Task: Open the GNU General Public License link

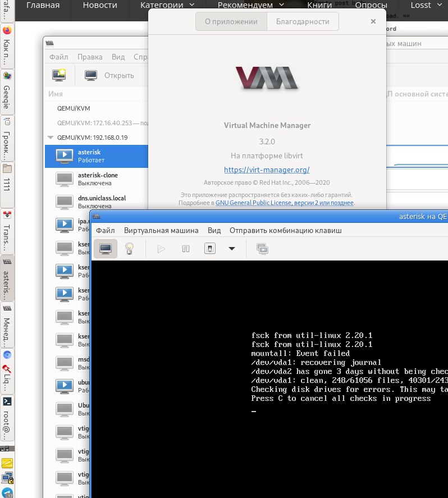Action: [x=285, y=203]
